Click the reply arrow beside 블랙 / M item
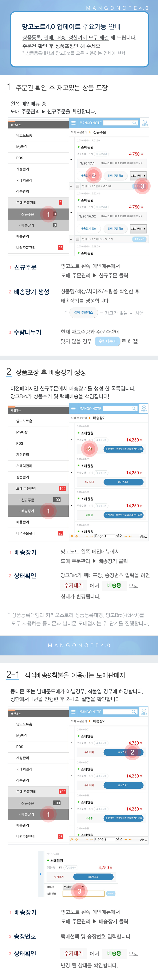The height and width of the screenshot is (980, 158). click(x=71, y=187)
